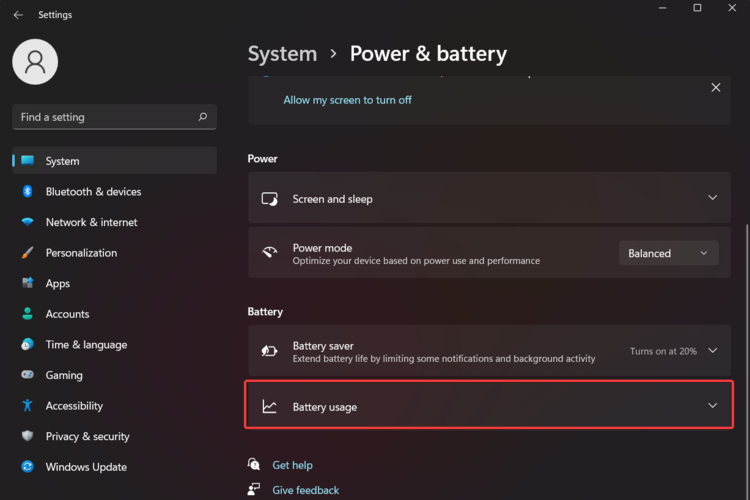Click the Find a setting search box
This screenshot has height=500, width=750.
coord(105,117)
